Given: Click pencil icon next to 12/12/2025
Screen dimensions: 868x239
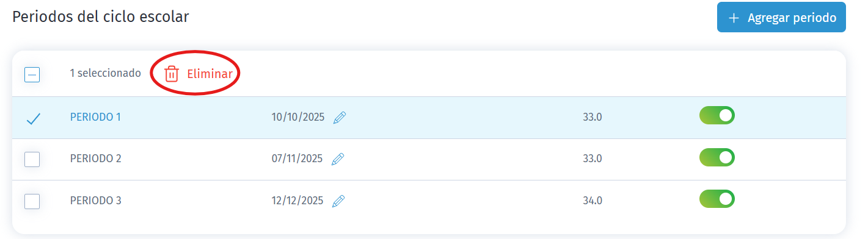Looking at the screenshot, I should click(338, 201).
